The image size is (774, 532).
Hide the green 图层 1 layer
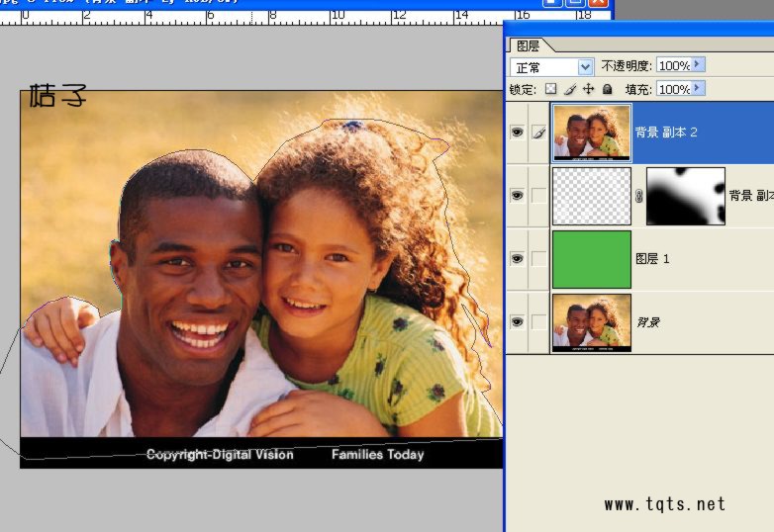(517, 258)
